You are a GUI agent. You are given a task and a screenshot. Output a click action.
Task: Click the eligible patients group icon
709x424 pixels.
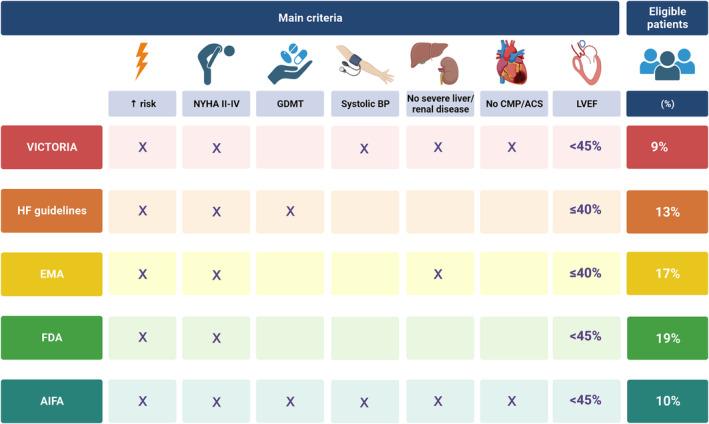(x=667, y=64)
